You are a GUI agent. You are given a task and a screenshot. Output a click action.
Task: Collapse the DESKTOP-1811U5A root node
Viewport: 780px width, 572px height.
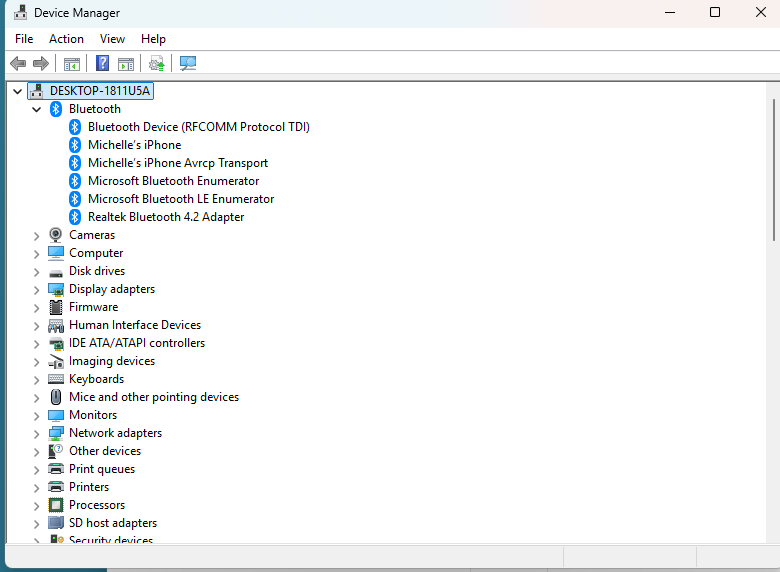pyautogui.click(x=17, y=91)
